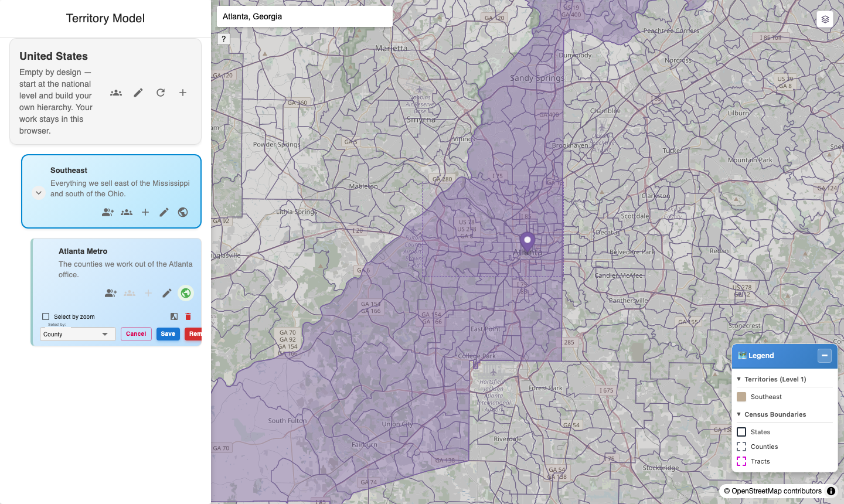Minimize the Legend panel
844x504 pixels.
[825, 356]
